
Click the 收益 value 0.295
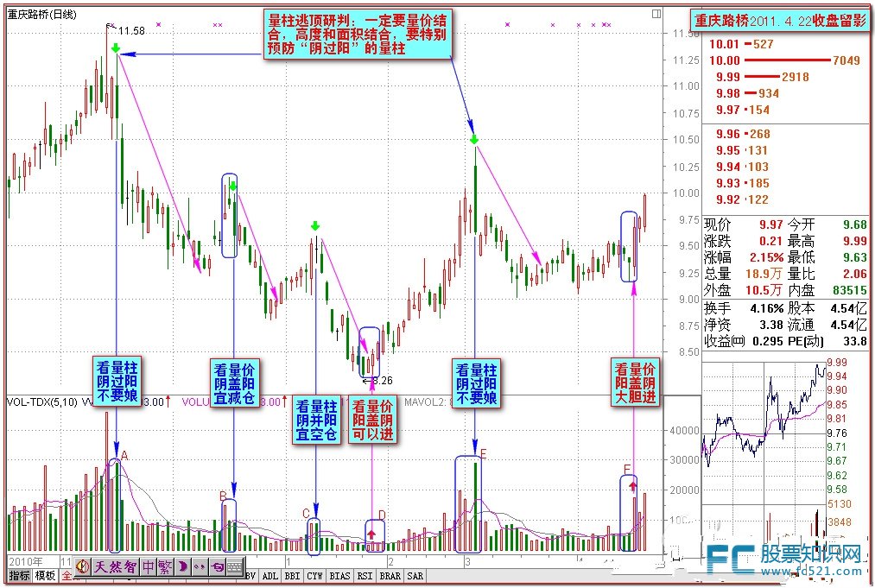point(768,341)
